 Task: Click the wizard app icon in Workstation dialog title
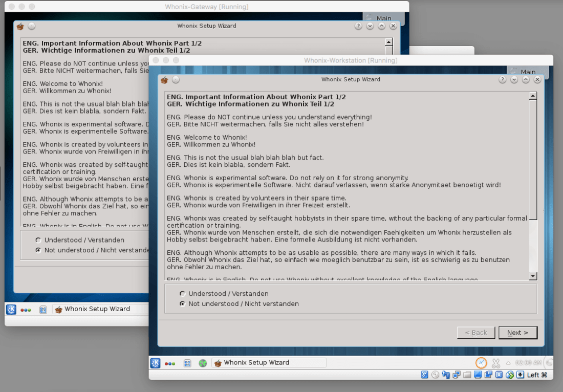(x=164, y=80)
